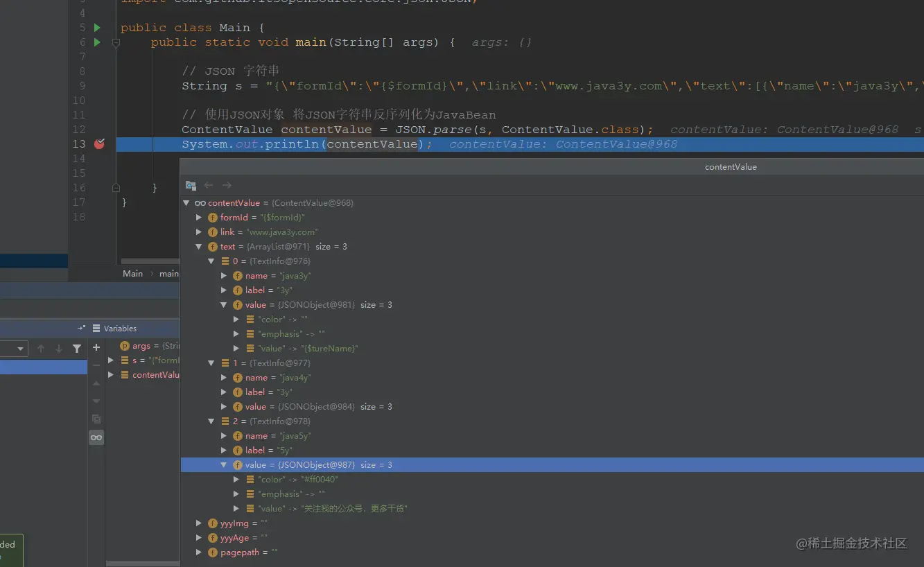The width and height of the screenshot is (924, 567).
Task: Collapse the text ArrayList node
Action: coord(199,247)
